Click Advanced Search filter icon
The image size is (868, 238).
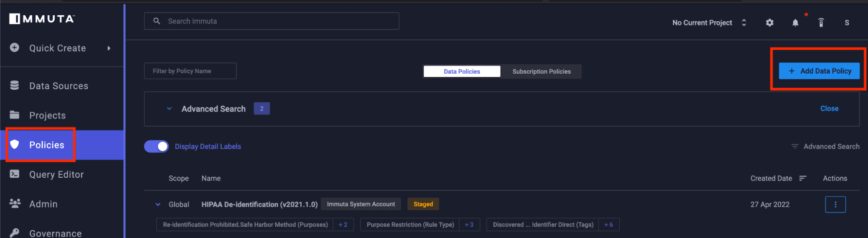pyautogui.click(x=795, y=147)
